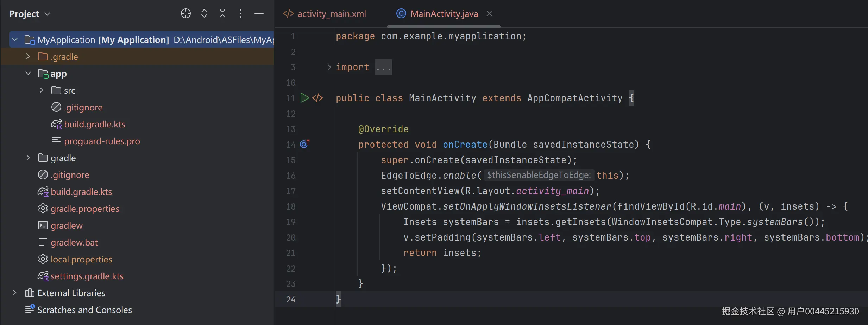Open proguard-rules.pro file
The image size is (868, 325).
(102, 141)
